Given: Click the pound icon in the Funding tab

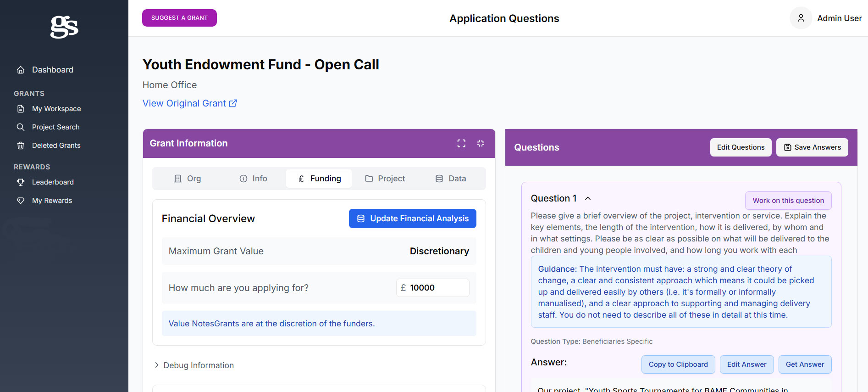Looking at the screenshot, I should 301,179.
